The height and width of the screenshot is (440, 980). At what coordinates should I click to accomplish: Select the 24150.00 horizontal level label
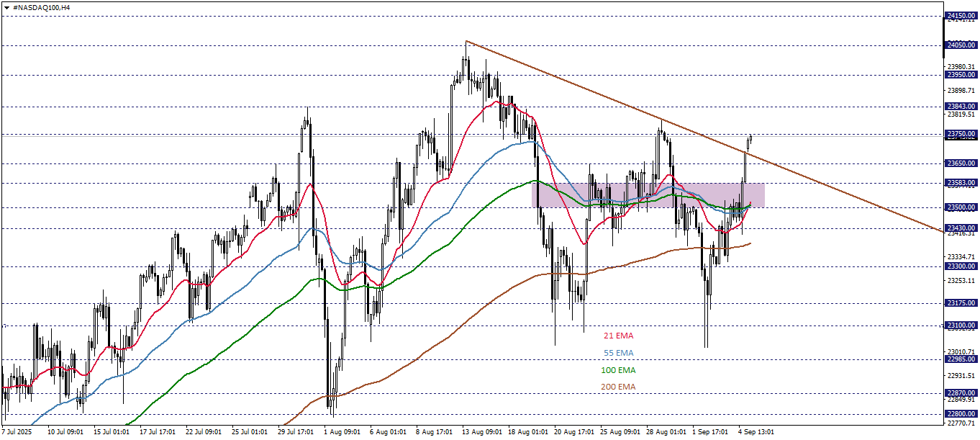[x=961, y=15]
